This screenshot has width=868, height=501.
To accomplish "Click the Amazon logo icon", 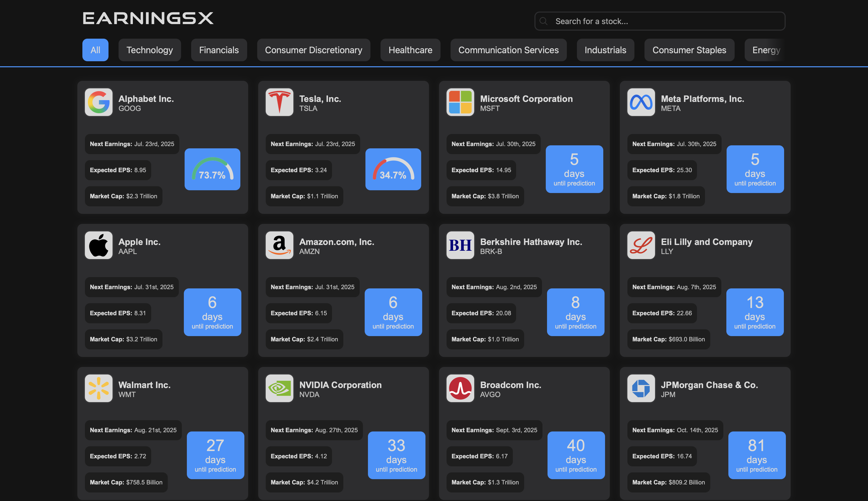I will click(279, 245).
